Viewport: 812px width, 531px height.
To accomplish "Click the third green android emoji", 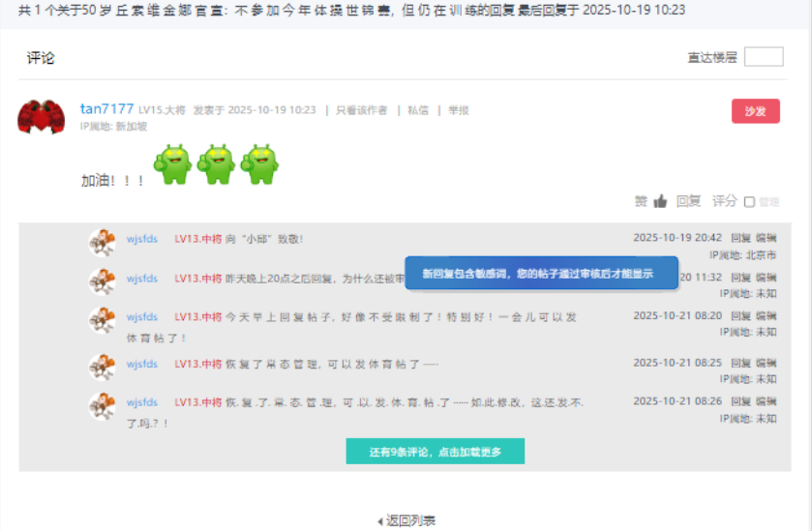I will pyautogui.click(x=259, y=163).
